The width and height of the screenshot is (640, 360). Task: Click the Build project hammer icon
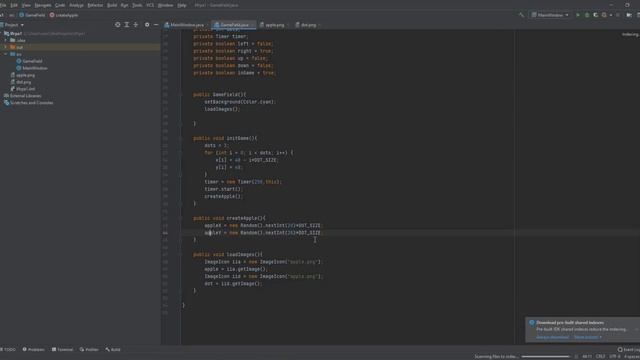pyautogui.click(x=521, y=15)
